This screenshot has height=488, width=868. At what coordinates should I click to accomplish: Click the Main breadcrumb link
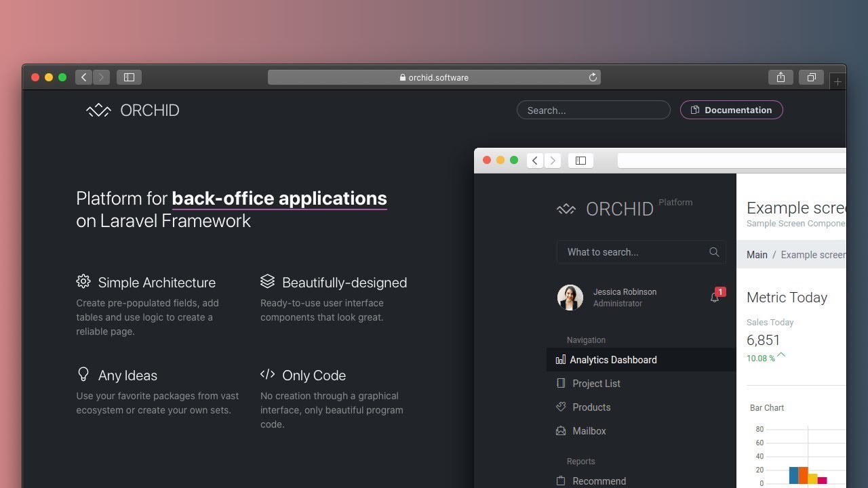[757, 255]
